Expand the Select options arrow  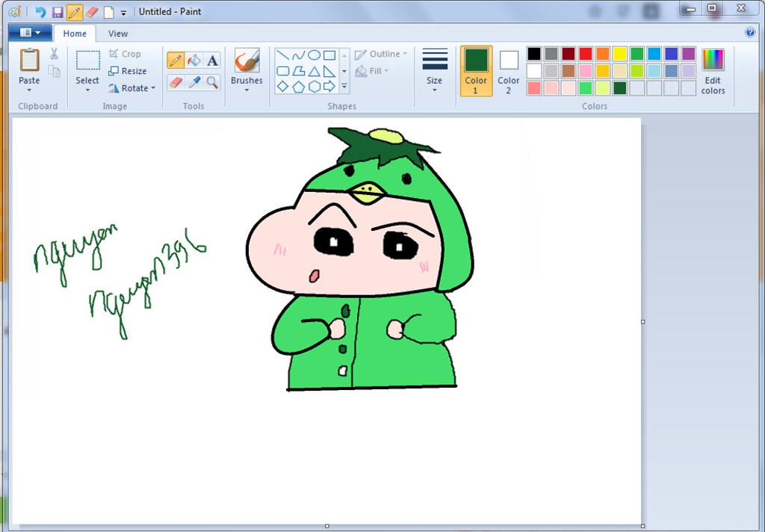point(88,90)
